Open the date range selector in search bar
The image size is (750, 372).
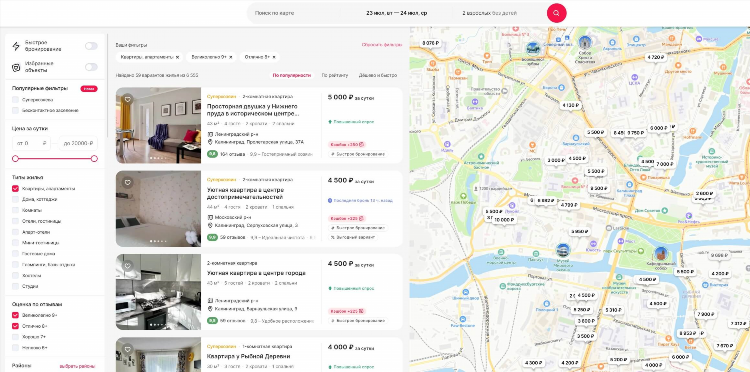tap(397, 13)
